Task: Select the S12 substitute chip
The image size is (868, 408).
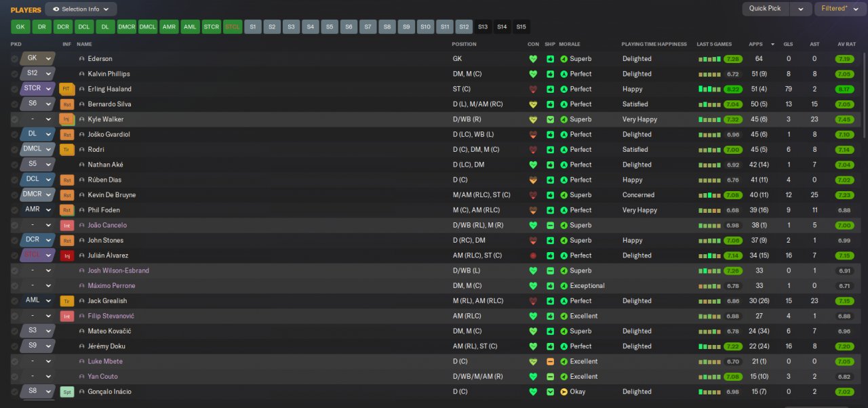Action: pos(464,27)
